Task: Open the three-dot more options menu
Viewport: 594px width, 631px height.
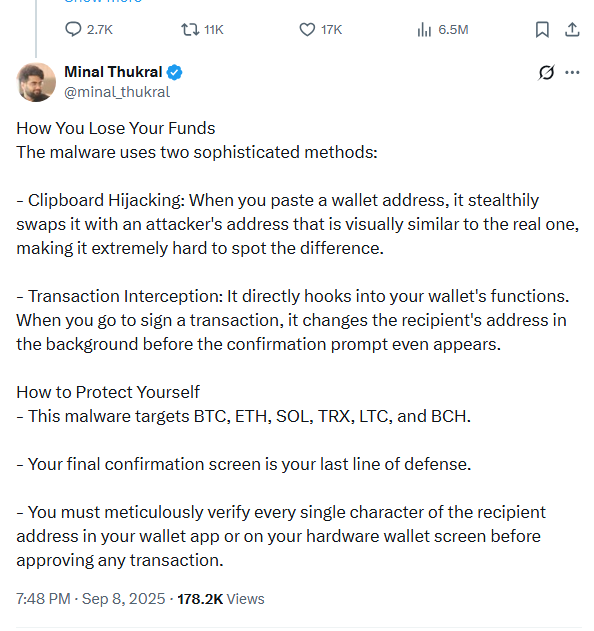Action: click(572, 72)
